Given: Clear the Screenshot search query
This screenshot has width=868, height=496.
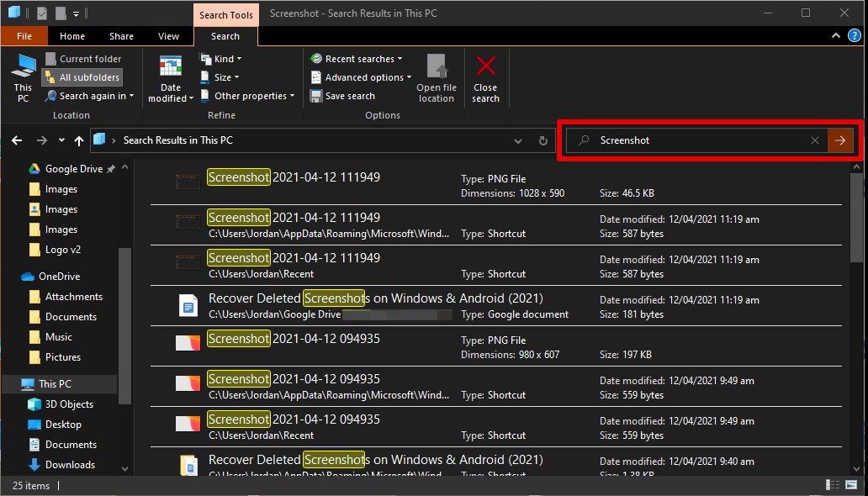Looking at the screenshot, I should coord(814,140).
